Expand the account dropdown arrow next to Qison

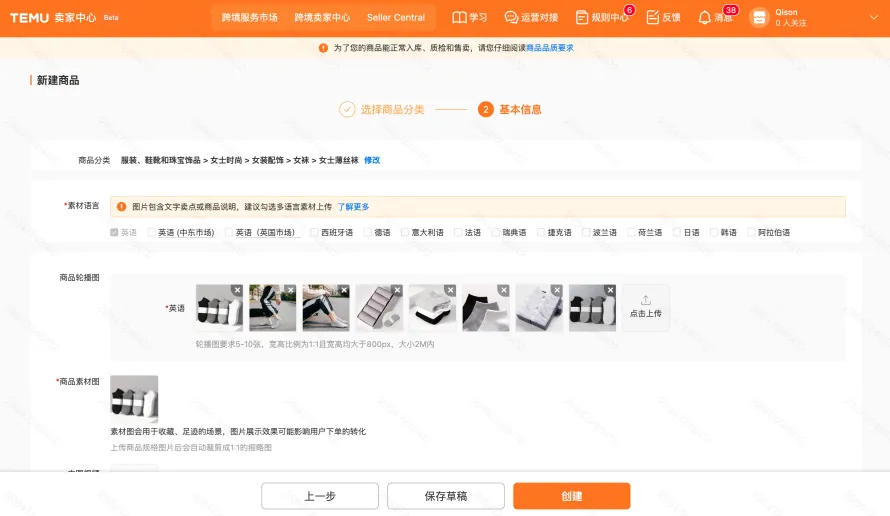tap(874, 18)
